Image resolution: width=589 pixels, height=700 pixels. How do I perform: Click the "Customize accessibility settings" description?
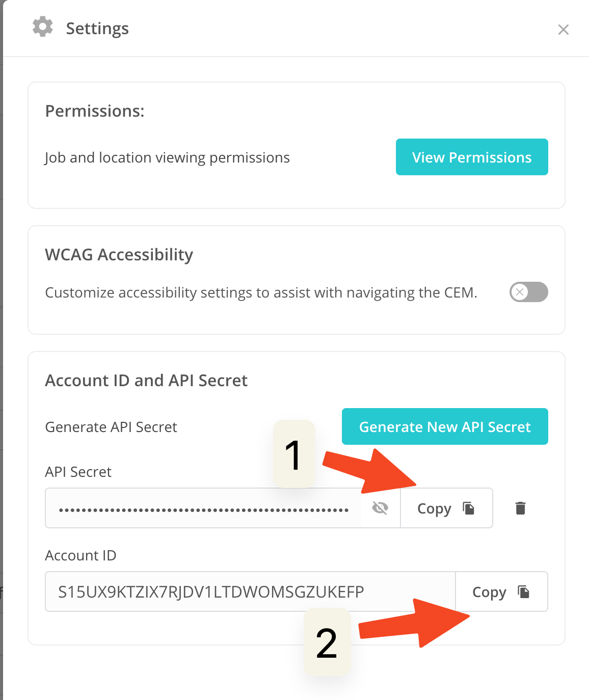point(261,293)
